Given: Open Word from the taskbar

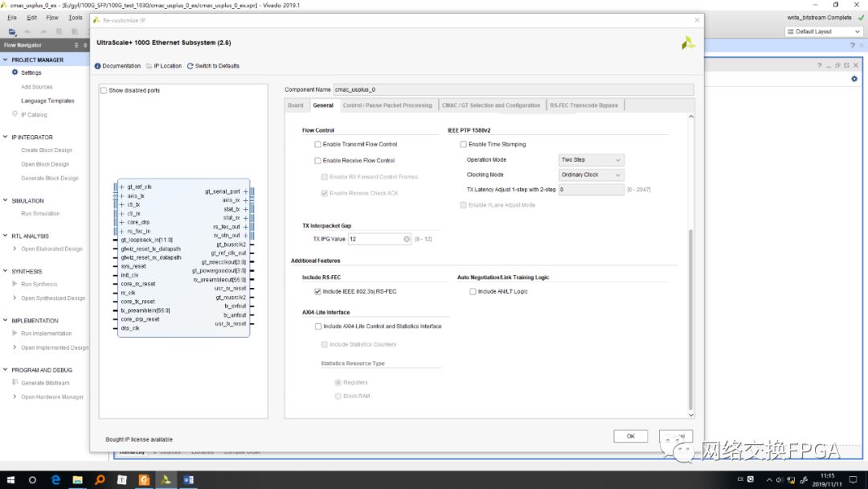Looking at the screenshot, I should (188, 480).
